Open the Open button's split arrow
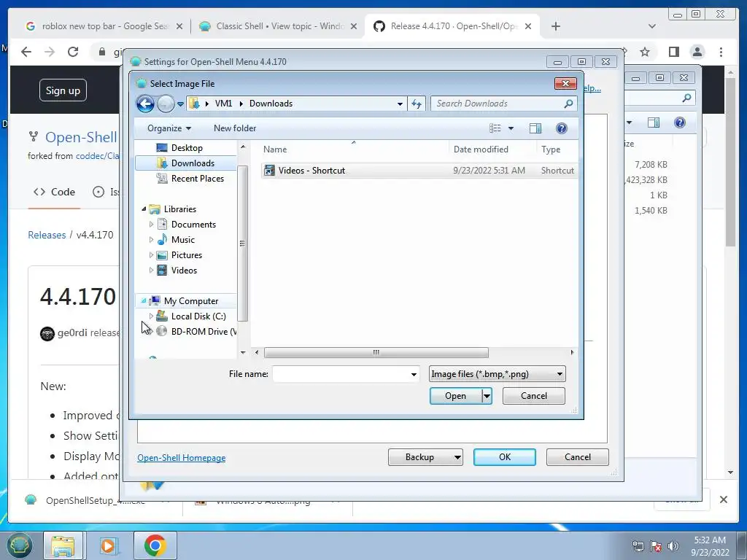Screen dimensions: 747x560 [x=487, y=396]
